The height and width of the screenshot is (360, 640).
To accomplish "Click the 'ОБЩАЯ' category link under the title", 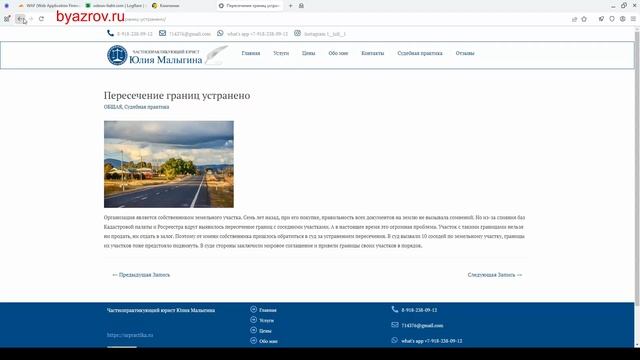I will click(113, 107).
